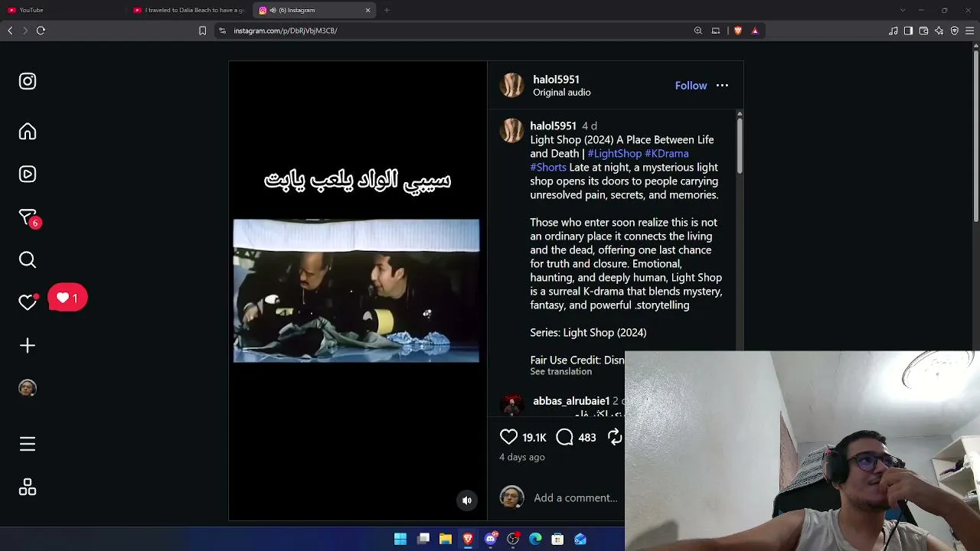Open site settings icon in address bar
980x551 pixels.
click(222, 31)
